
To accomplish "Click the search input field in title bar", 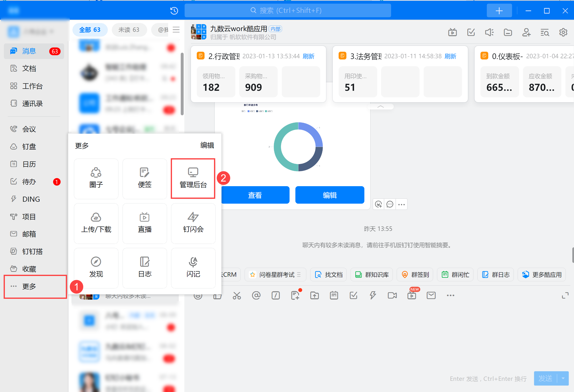I will [x=288, y=11].
